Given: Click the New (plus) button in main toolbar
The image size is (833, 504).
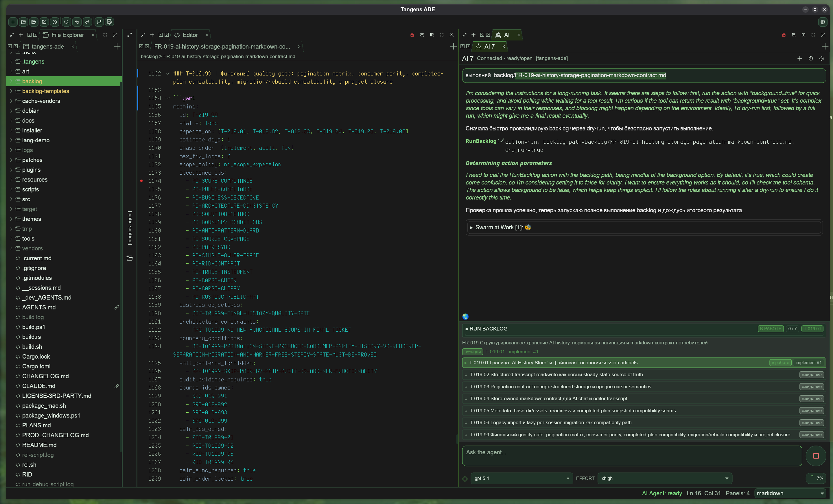Looking at the screenshot, I should pyautogui.click(x=13, y=22).
